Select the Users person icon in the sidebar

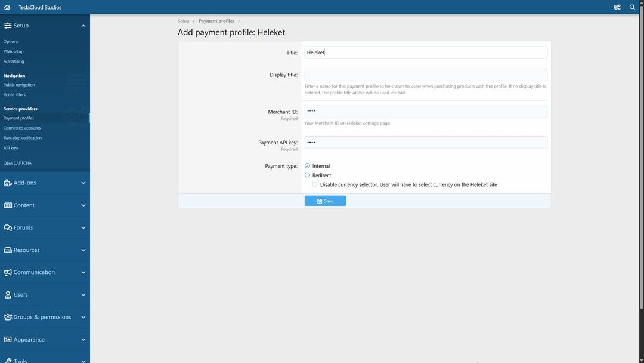click(6, 294)
